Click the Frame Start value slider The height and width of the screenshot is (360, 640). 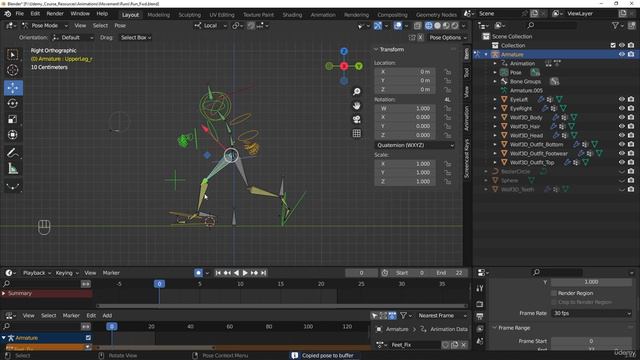pos(591,341)
